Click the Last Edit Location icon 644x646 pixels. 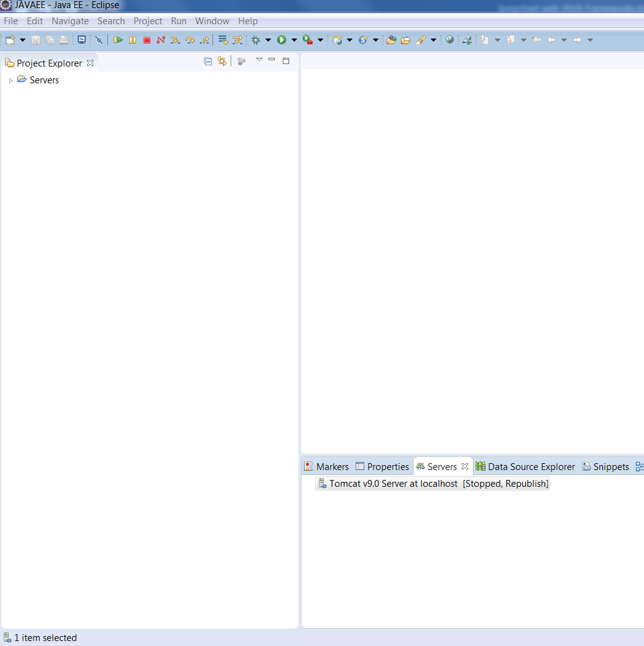[x=536, y=40]
